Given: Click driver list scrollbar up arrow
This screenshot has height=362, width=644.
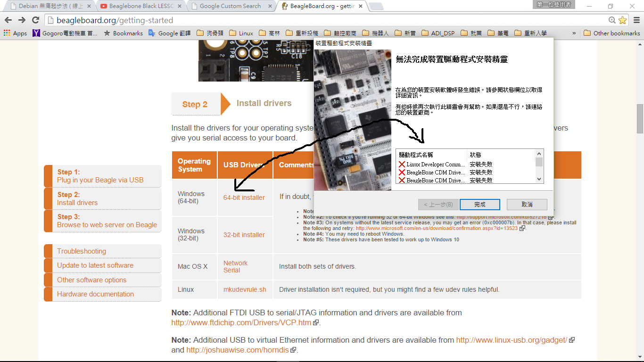Looking at the screenshot, I should coord(539,154).
